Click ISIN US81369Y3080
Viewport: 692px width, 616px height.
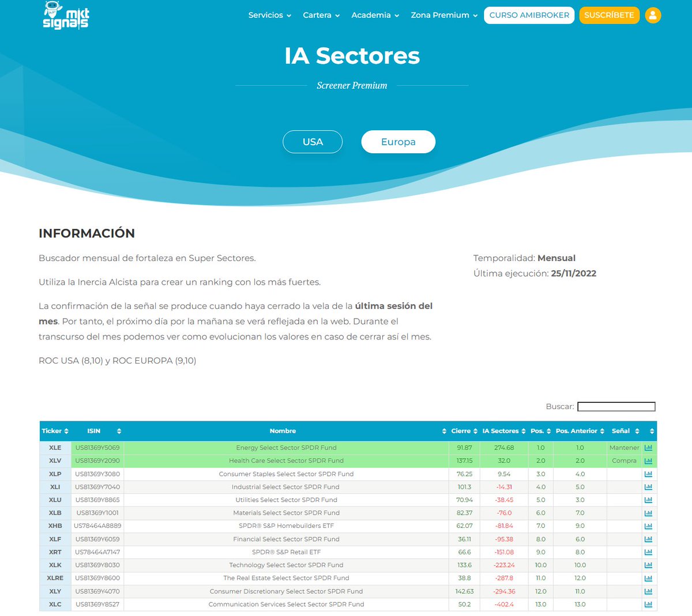tap(97, 474)
